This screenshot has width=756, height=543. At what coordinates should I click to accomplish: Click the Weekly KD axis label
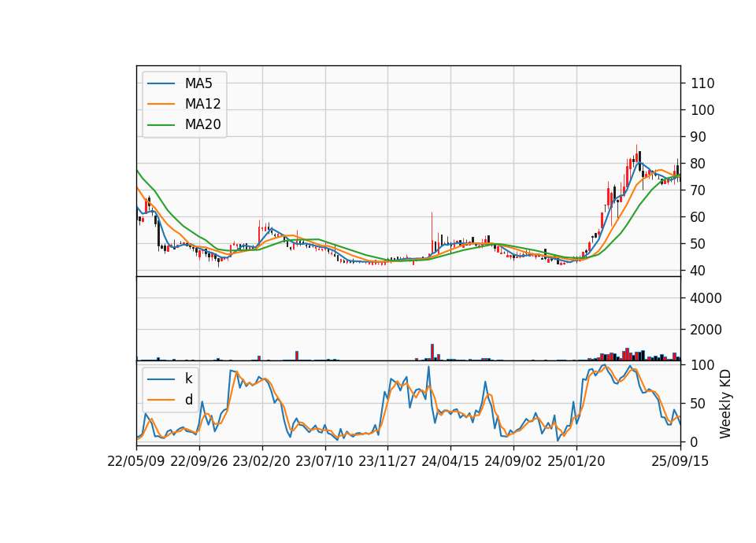click(x=724, y=404)
